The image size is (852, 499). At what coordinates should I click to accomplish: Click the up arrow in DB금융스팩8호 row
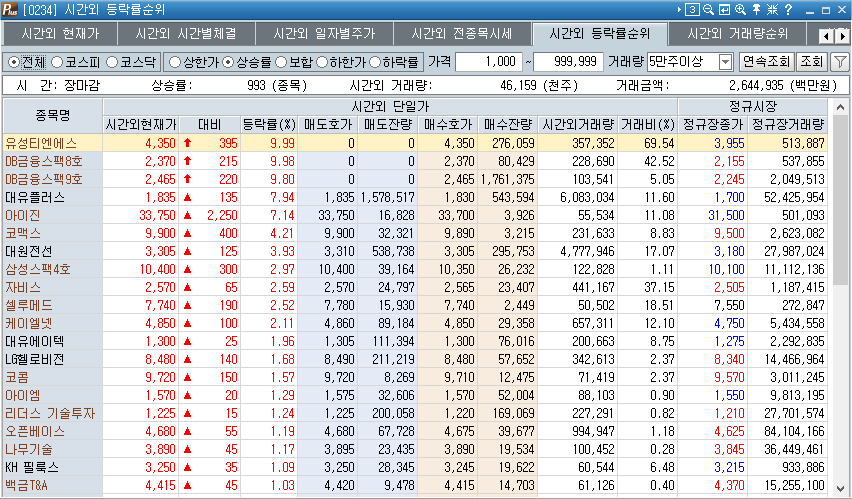tap(187, 161)
